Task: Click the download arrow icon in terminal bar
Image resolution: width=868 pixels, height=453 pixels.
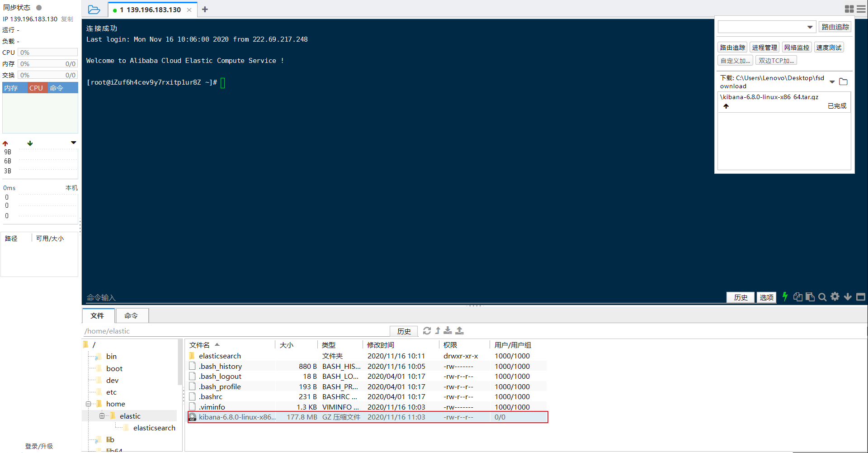Action: pos(848,297)
